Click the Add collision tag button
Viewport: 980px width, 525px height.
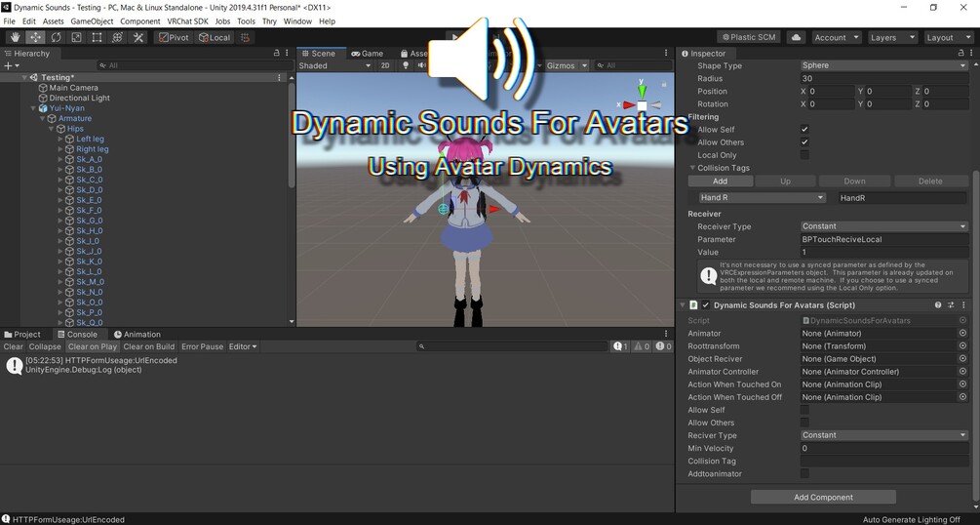pos(720,182)
